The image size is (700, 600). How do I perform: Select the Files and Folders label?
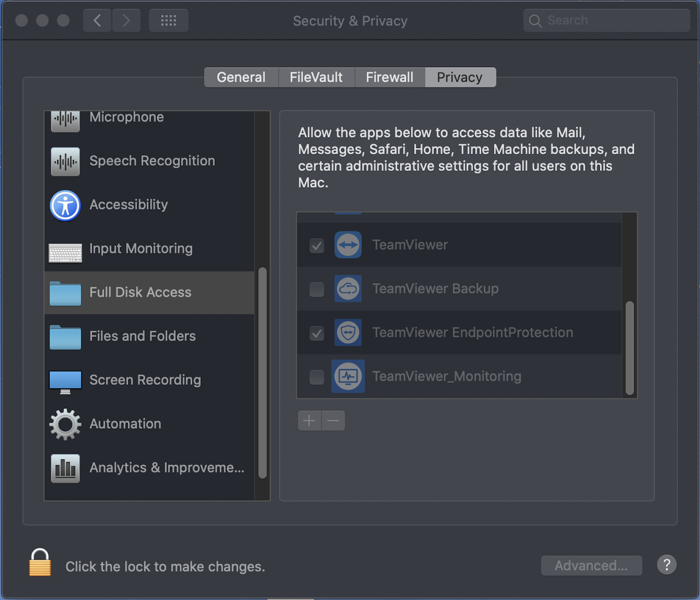(143, 336)
